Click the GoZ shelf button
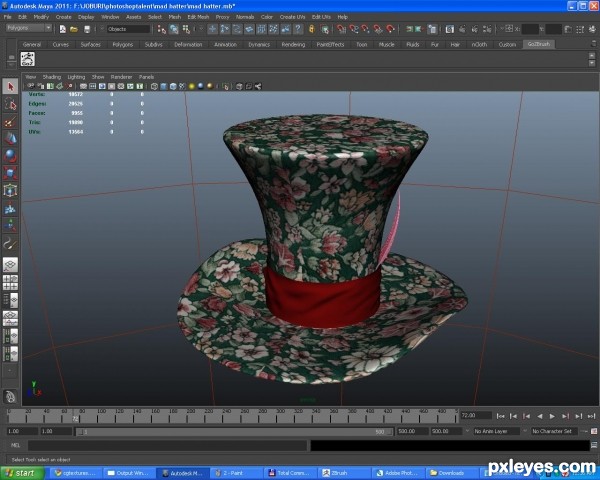Screen dimensions: 600x480 pos(28,59)
